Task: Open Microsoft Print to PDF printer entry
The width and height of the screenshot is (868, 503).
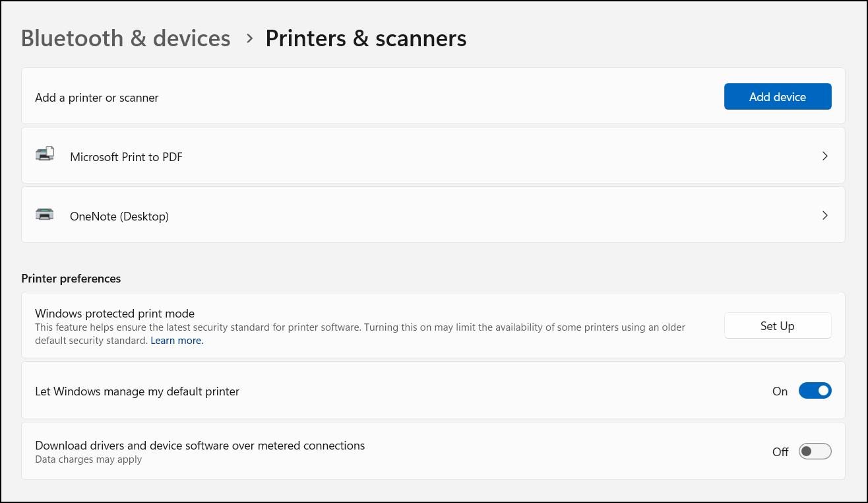Action: coord(433,155)
